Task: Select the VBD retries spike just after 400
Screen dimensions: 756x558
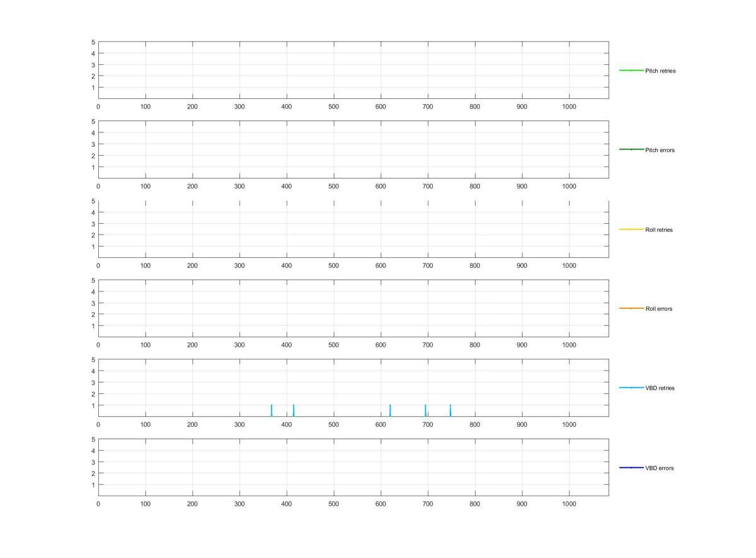Action: point(294,410)
